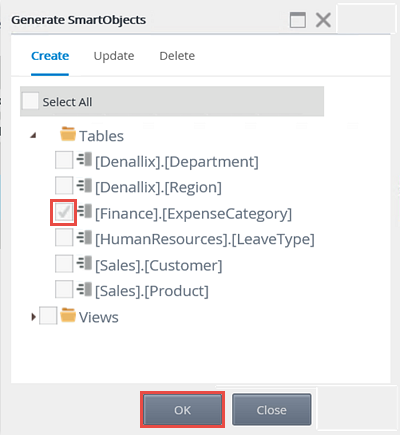Image resolution: width=400 pixels, height=435 pixels.
Task: Switch to the Update tab
Action: point(114,56)
